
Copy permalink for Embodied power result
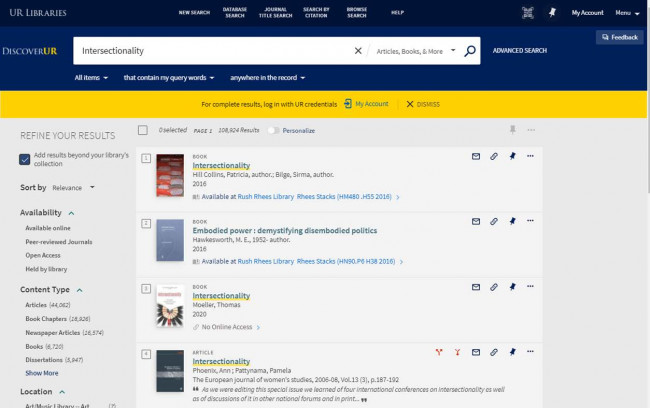coord(494,221)
